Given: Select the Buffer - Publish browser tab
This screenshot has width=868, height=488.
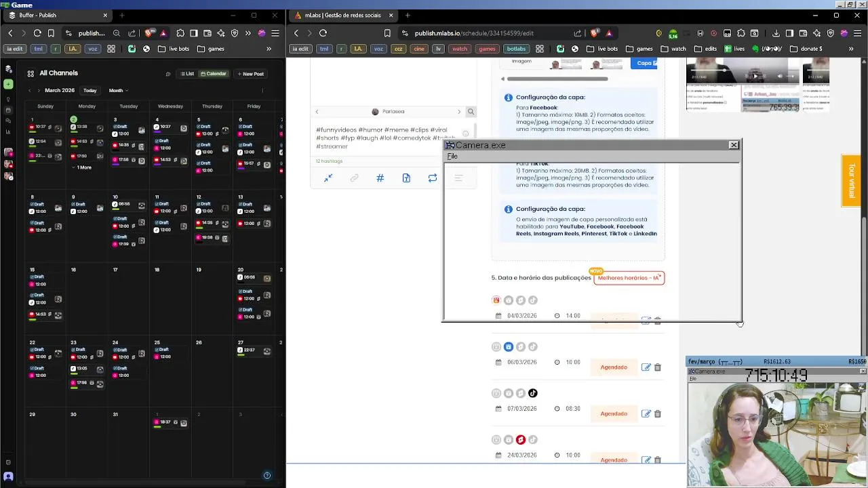Looking at the screenshot, I should 57,15.
